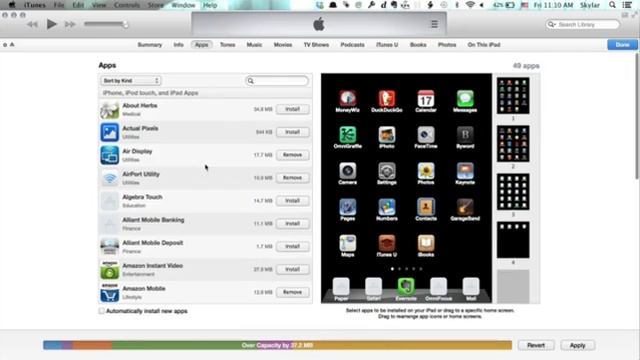Select FaceTime icon on home screen

[x=426, y=135]
